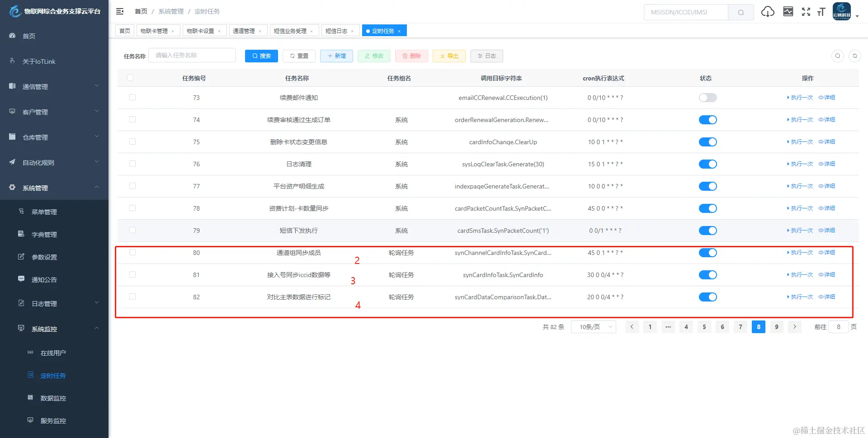Screen dimensions: 868x438
Task: Collapse the 系统监控 submenu
Action: [x=54, y=329]
